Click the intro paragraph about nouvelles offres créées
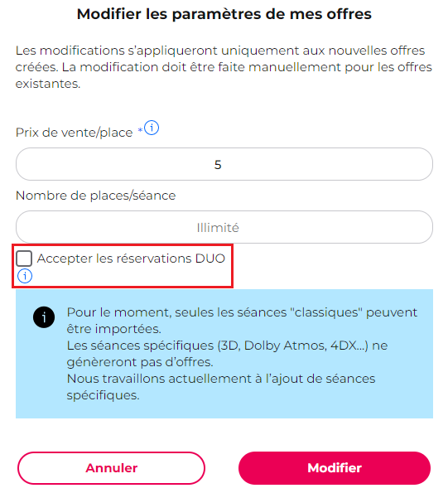This screenshot has height=493, width=448. tap(224, 67)
